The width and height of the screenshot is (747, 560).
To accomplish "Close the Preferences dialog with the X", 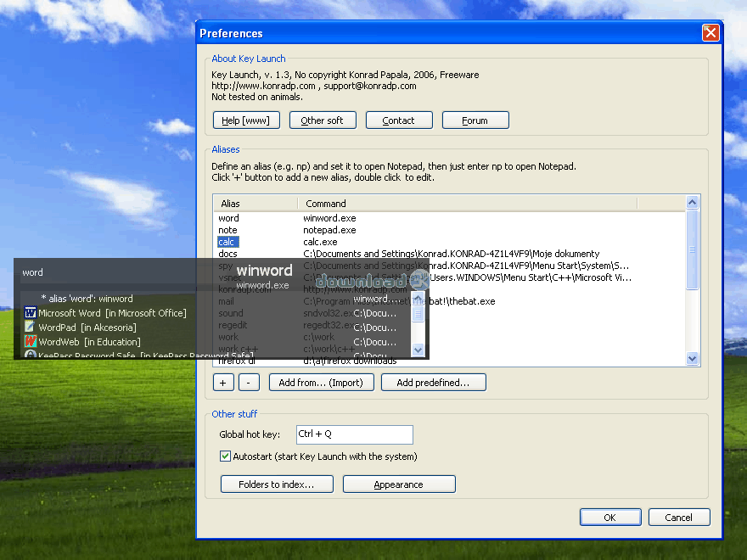I will (x=710, y=33).
